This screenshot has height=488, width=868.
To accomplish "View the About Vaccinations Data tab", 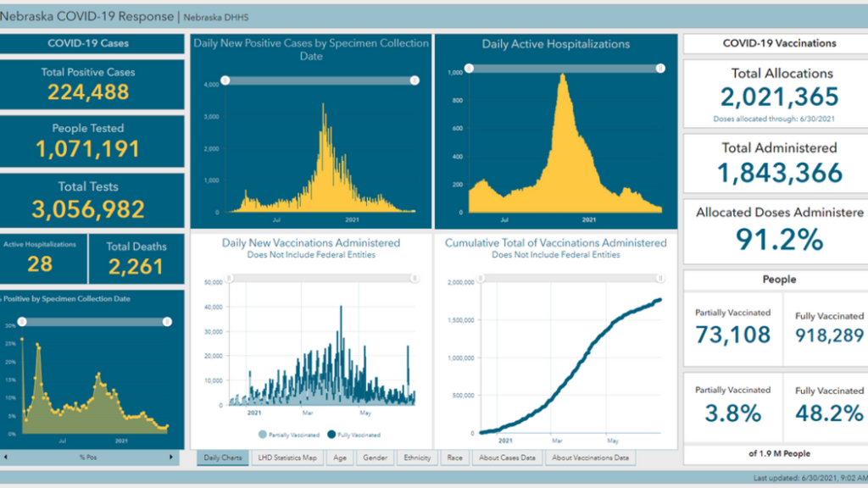I will pos(590,457).
